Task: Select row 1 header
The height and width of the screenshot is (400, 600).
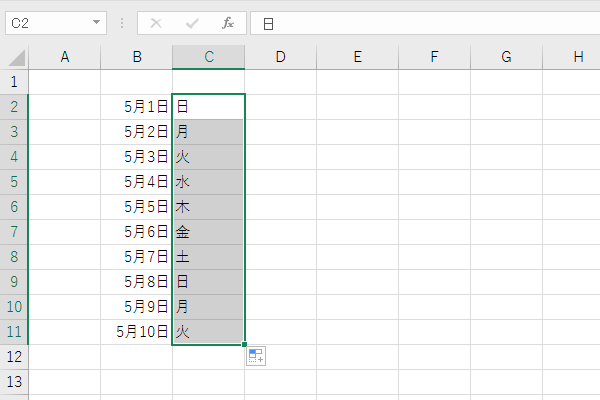Action: [x=14, y=82]
